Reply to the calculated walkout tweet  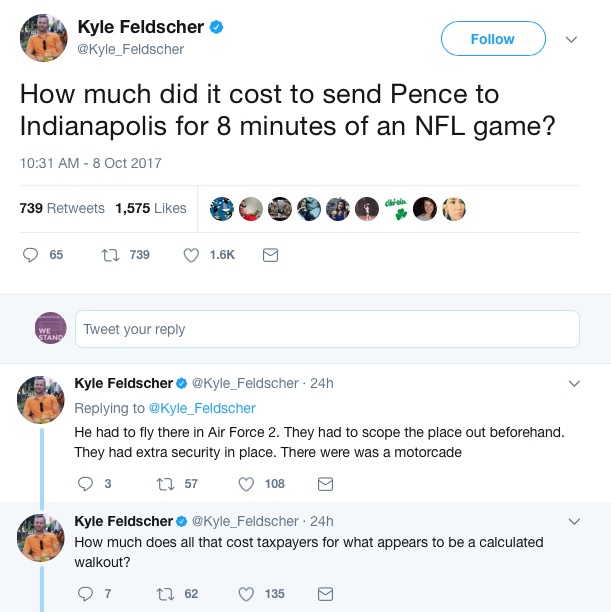85,594
